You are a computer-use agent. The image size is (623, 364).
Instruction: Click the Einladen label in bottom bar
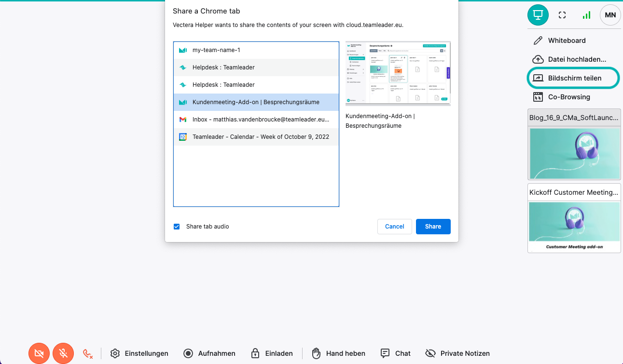[279, 353]
